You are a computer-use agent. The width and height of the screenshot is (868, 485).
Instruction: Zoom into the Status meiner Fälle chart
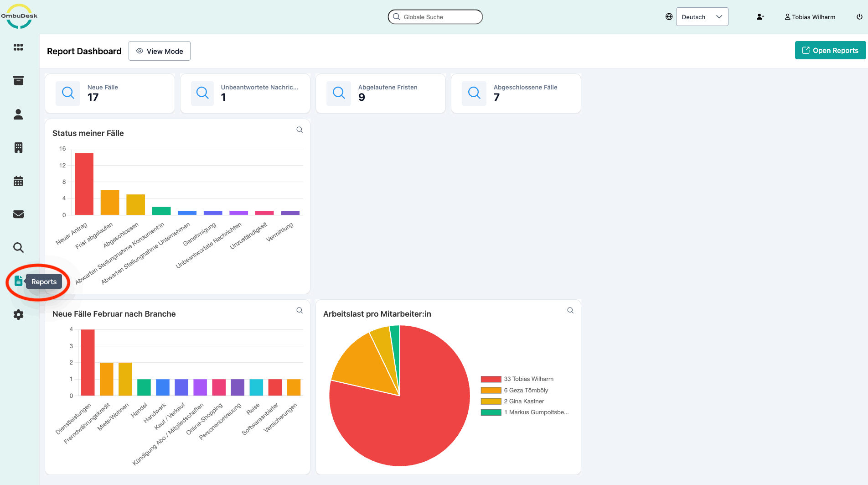coord(300,130)
